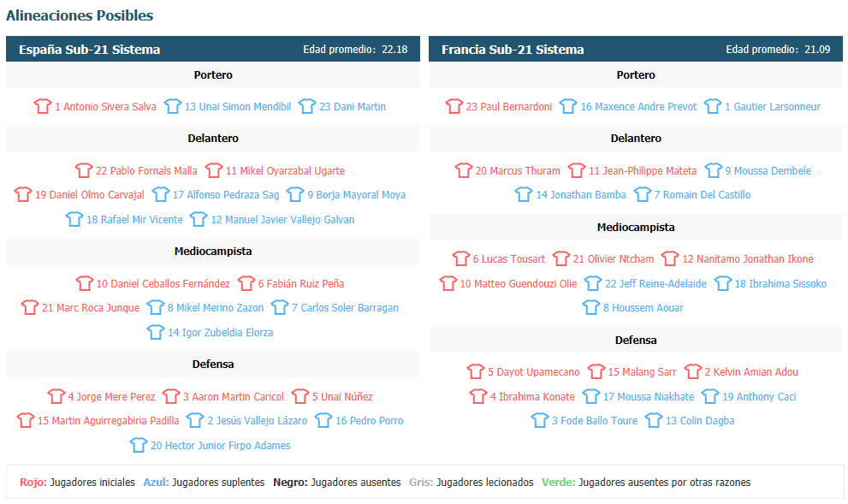Open player link Mikel Oyarzabal Ugarte

[285, 171]
